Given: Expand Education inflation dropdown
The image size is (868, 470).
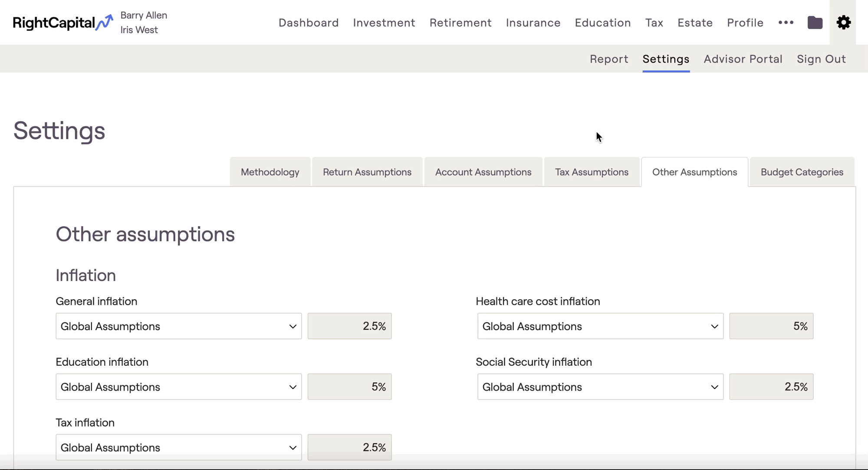Looking at the screenshot, I should pos(179,387).
